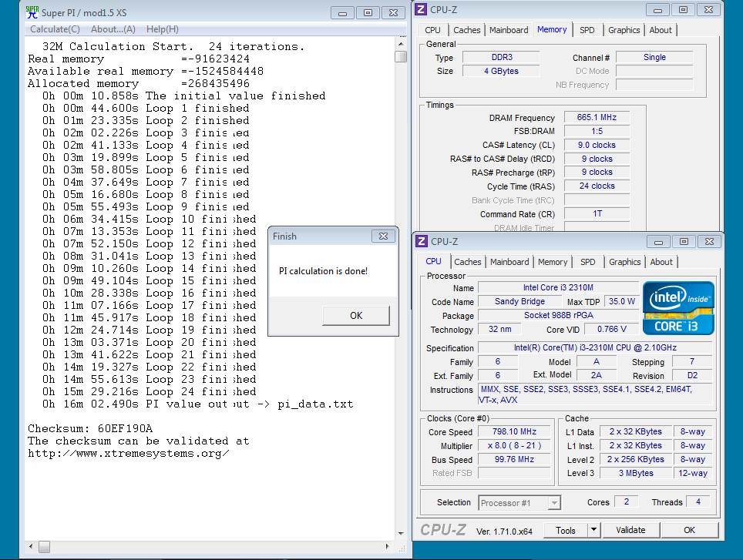Close the Finish dialog with X button

(383, 236)
